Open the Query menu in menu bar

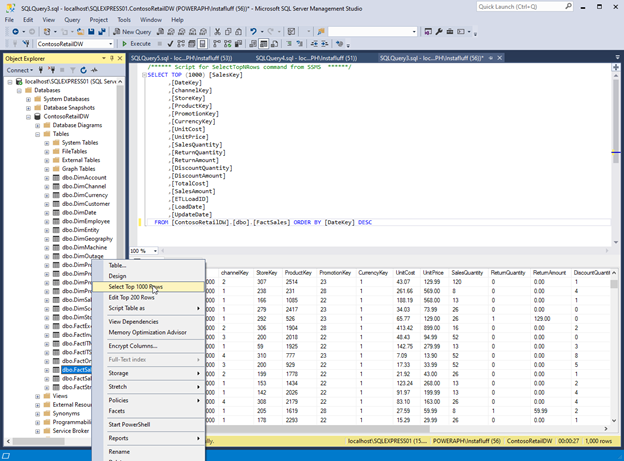pyautogui.click(x=72, y=20)
